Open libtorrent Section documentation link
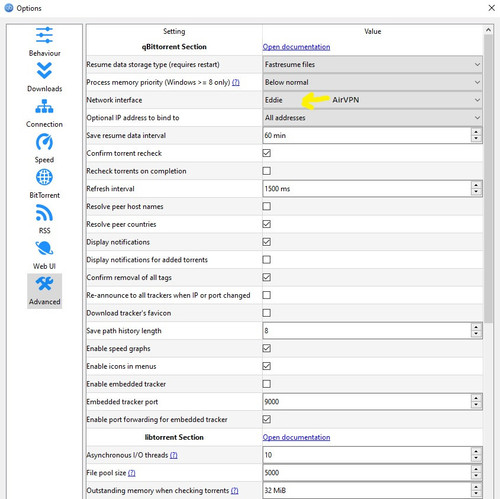 (x=296, y=437)
